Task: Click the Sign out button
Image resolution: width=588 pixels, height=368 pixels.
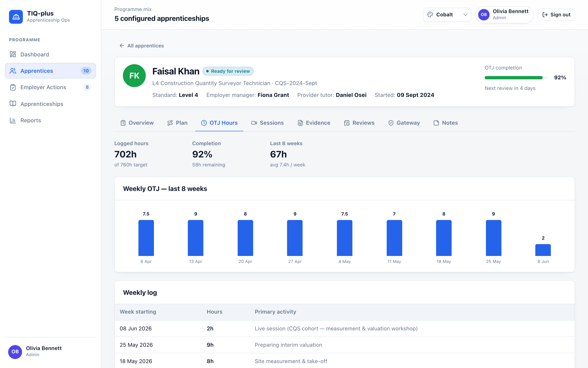Action: point(556,15)
